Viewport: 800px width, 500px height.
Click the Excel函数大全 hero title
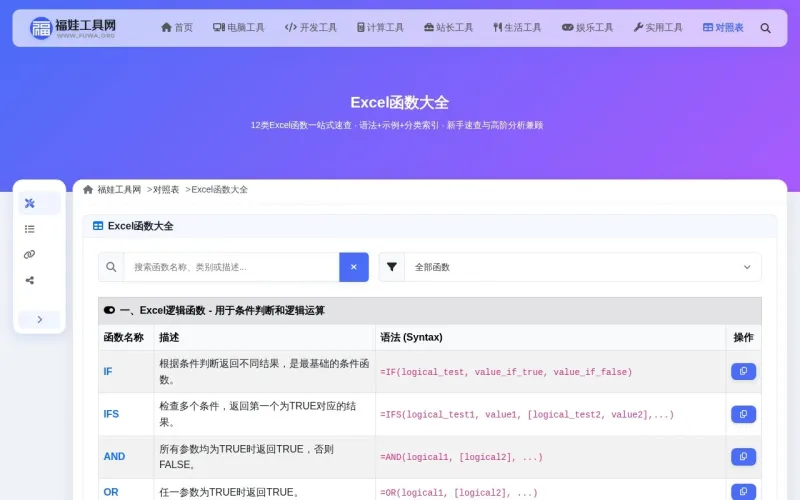click(399, 103)
